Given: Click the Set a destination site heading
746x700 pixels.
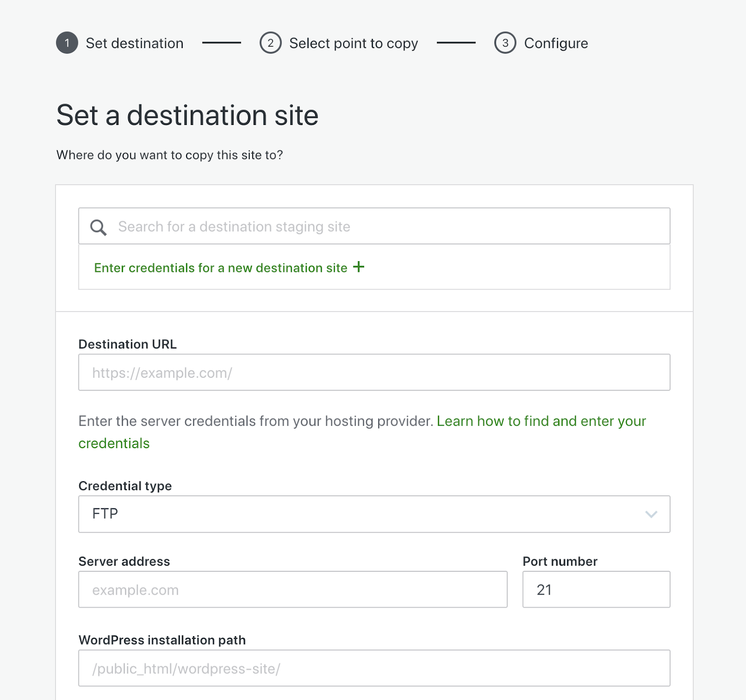Looking at the screenshot, I should click(x=187, y=115).
